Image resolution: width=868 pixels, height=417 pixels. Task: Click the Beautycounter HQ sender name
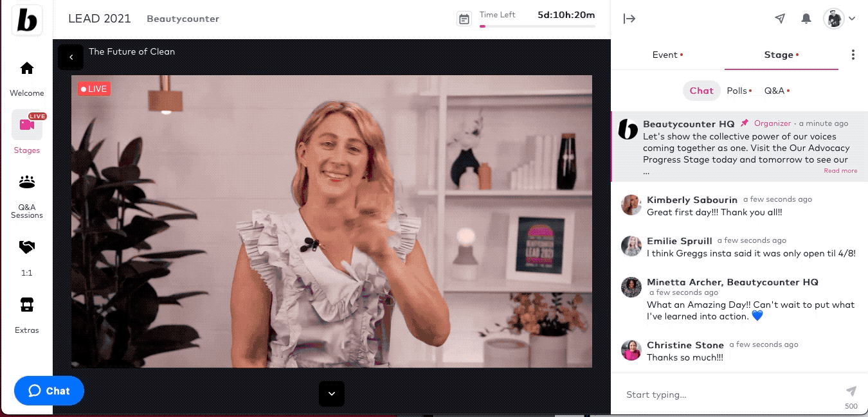tap(689, 123)
